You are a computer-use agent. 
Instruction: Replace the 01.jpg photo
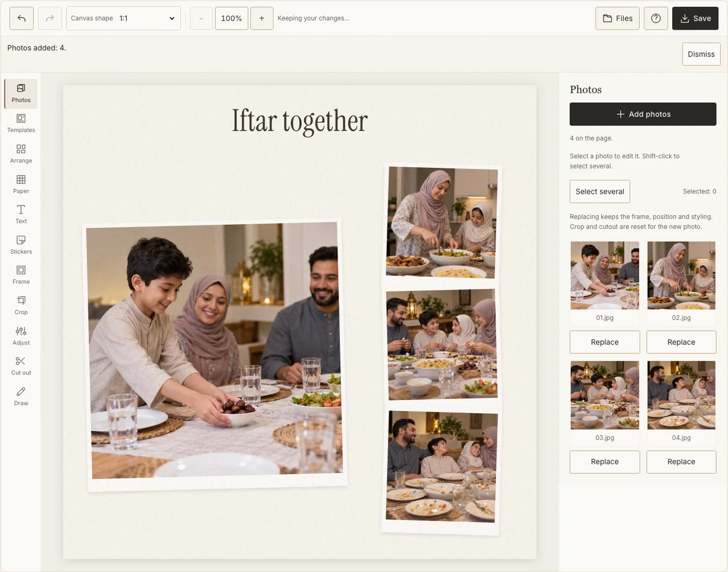point(605,342)
